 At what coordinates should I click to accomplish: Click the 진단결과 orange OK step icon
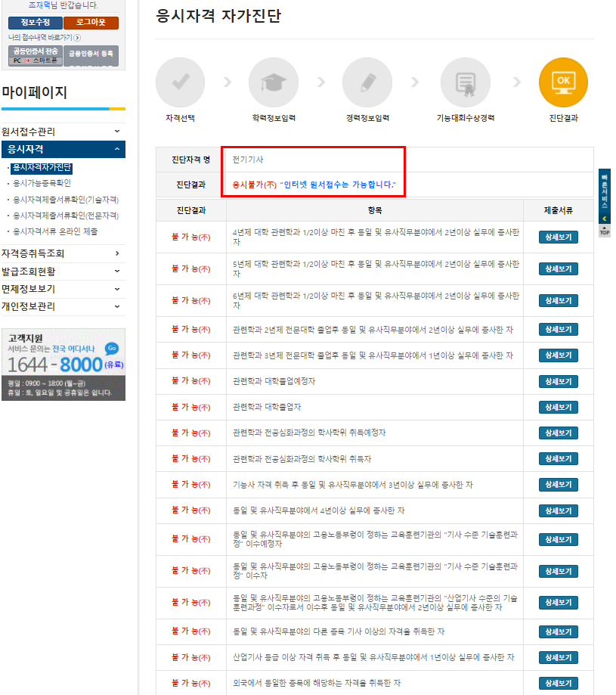[563, 82]
